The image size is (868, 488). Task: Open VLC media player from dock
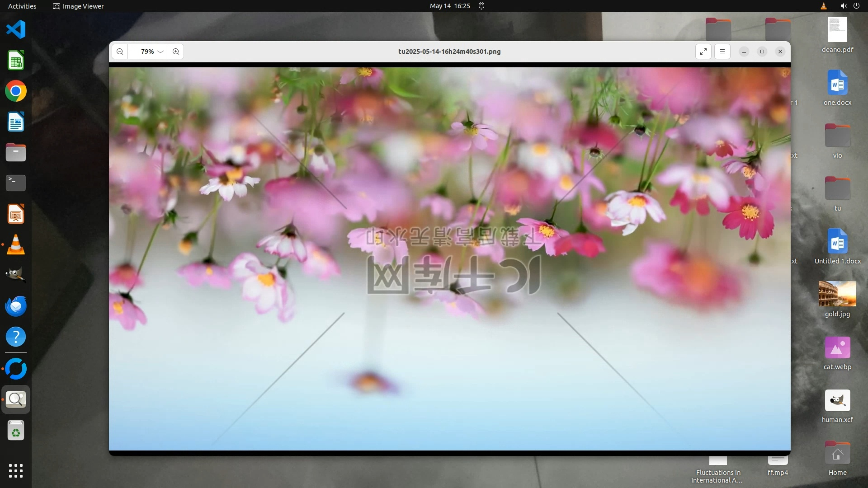pos(16,244)
